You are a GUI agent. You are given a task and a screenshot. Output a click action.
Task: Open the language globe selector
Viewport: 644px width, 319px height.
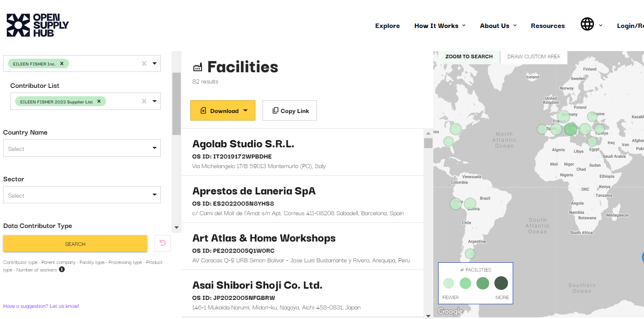[587, 24]
